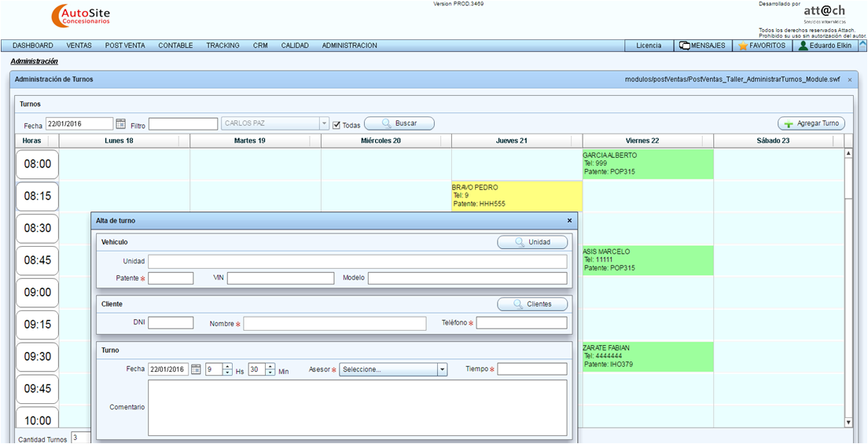Click the Favoritos star icon
The width and height of the screenshot is (868, 444).
(743, 46)
